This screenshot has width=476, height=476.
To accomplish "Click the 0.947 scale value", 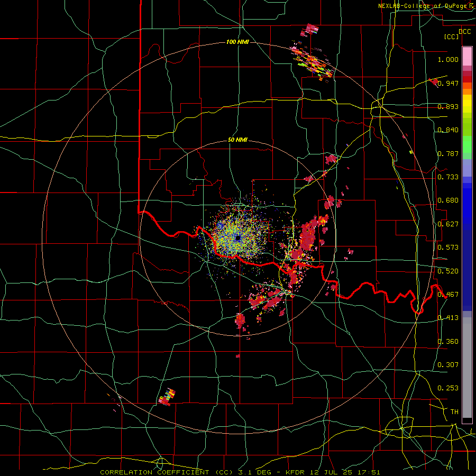I will [448, 83].
